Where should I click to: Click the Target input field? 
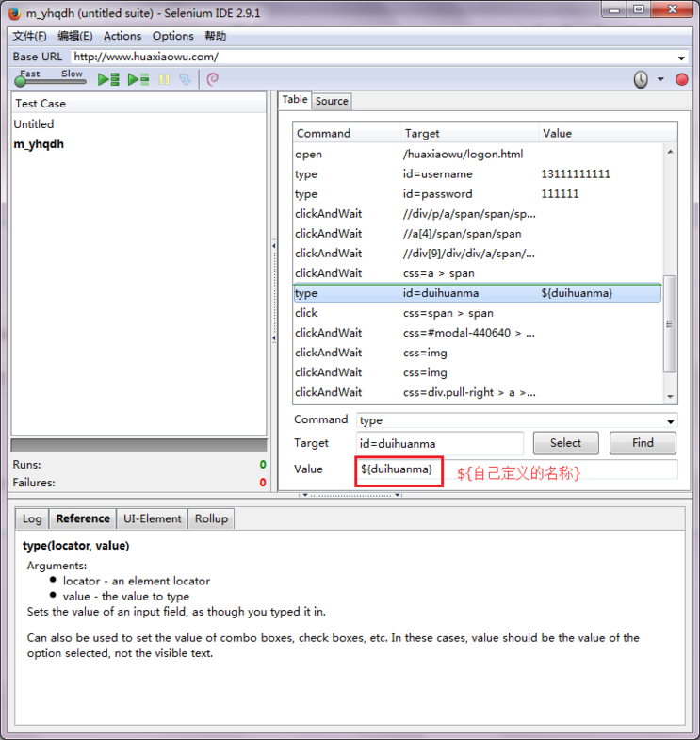coord(440,444)
